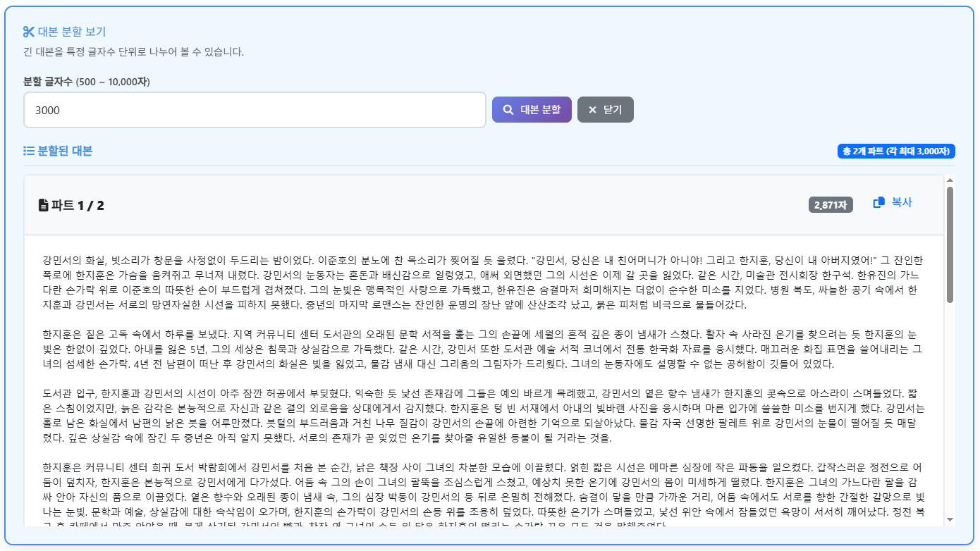Click the 대본 분할 search button
This screenshot has height=551, width=980.
(x=532, y=109)
